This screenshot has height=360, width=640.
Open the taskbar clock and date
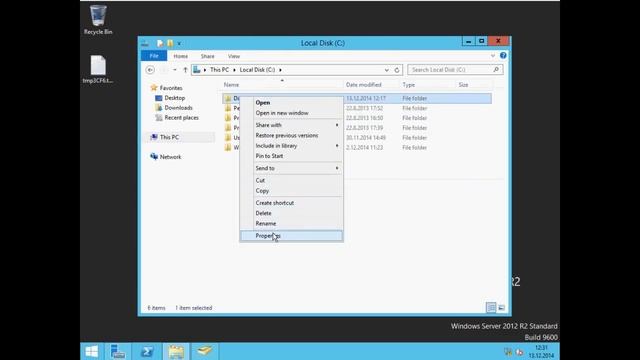click(541, 351)
